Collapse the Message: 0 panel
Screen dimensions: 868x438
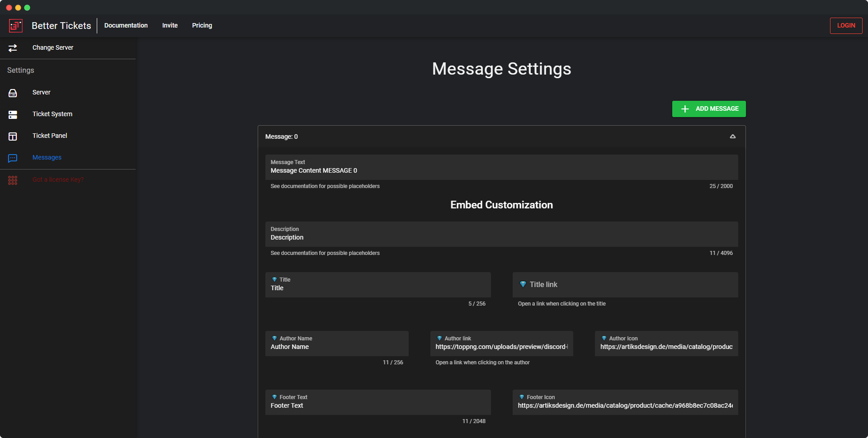tap(732, 137)
